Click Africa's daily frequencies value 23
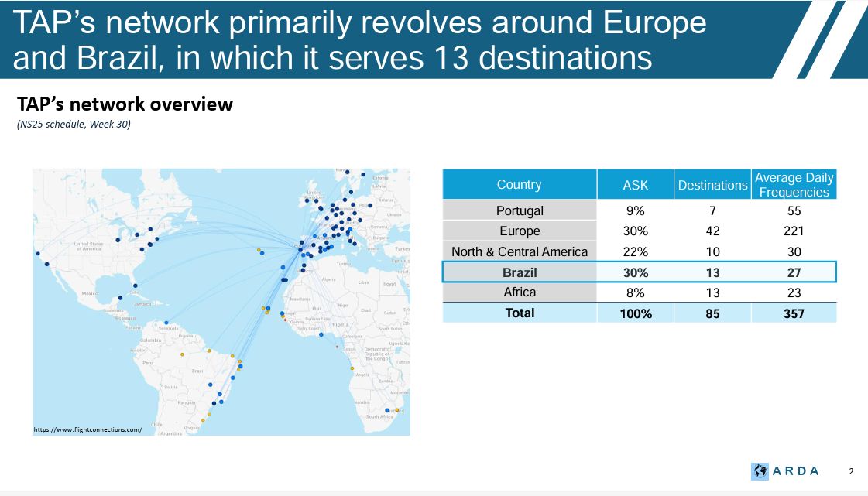This screenshot has height=496, width=868. (794, 292)
